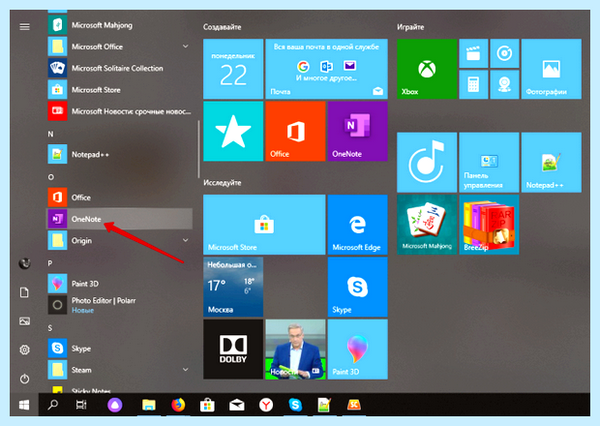Open the Office tile in Create group

pos(295,131)
